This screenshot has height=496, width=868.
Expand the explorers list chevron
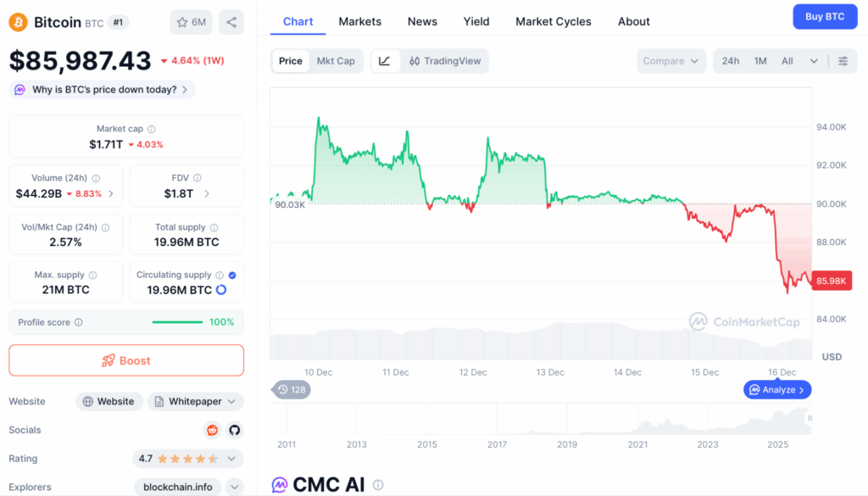234,488
